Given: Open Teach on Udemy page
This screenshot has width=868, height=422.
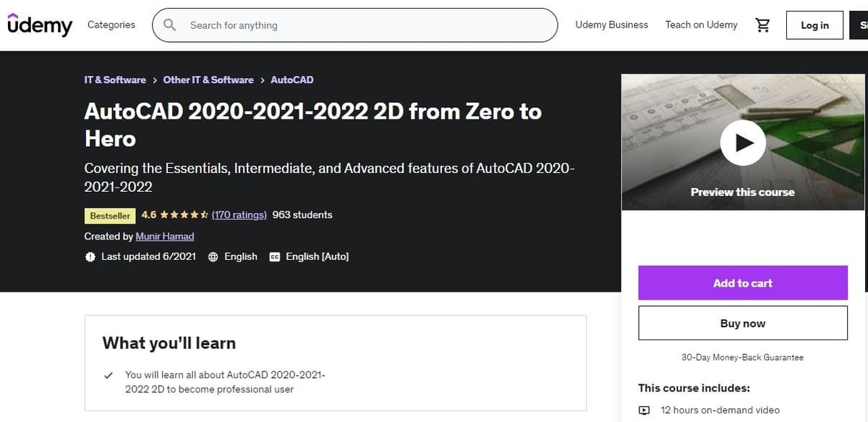Looking at the screenshot, I should (x=702, y=25).
